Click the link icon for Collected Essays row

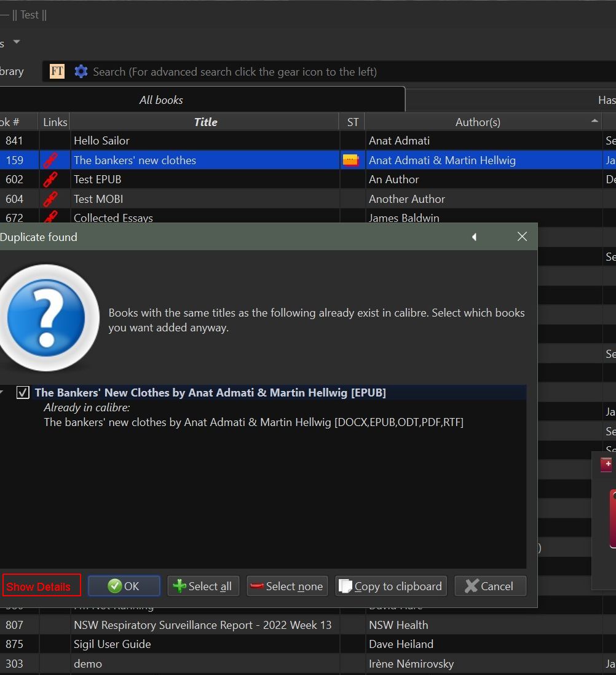coord(50,216)
